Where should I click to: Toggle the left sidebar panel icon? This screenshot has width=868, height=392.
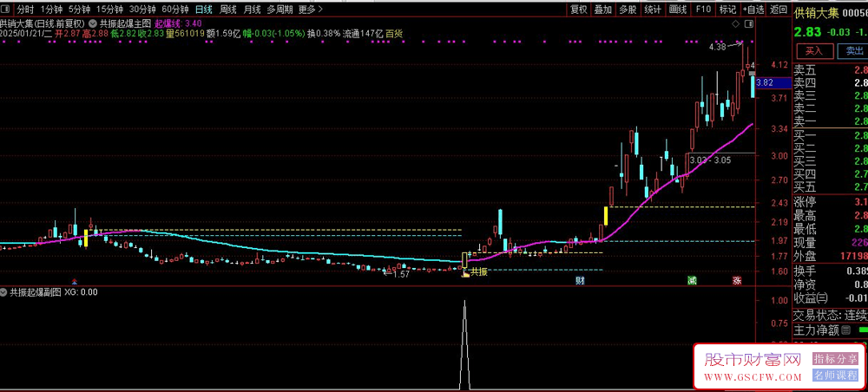pyautogui.click(x=5, y=10)
